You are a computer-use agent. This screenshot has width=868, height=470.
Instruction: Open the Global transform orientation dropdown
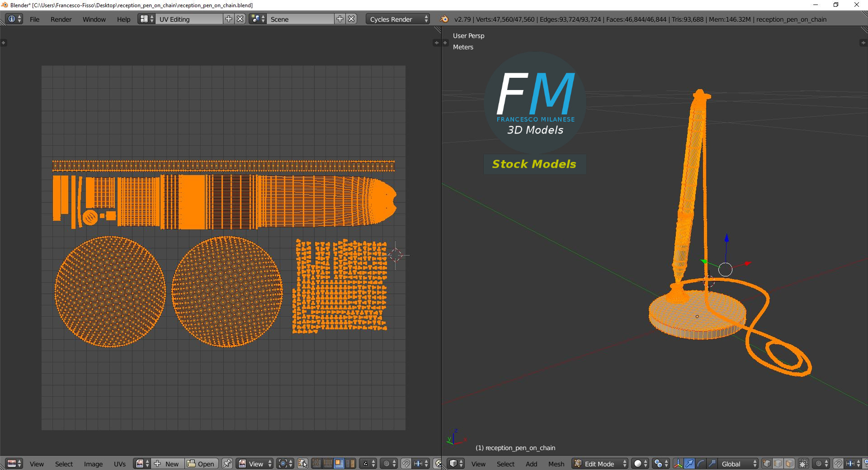pos(737,464)
